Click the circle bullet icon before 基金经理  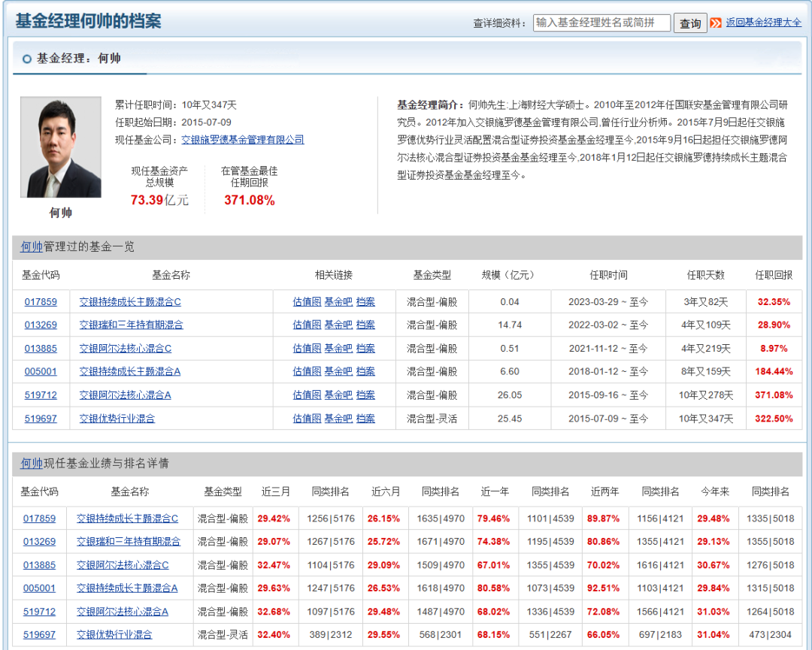click(x=27, y=59)
